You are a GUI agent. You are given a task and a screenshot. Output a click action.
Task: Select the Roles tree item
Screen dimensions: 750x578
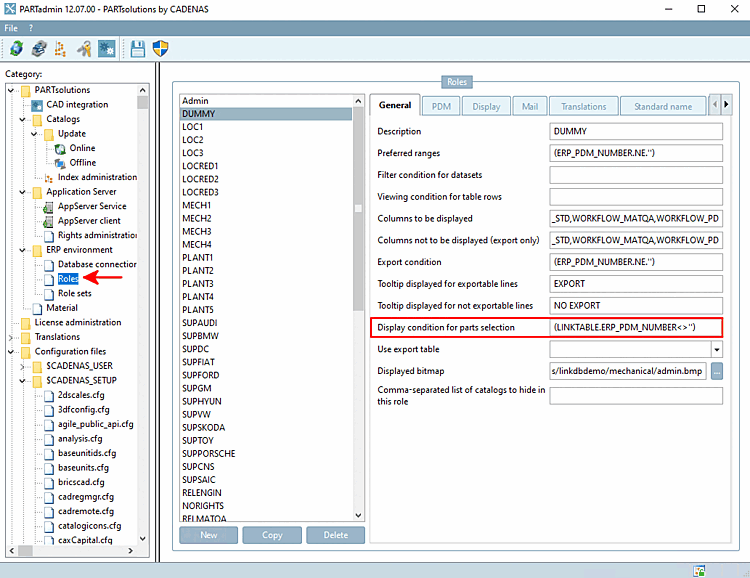68,279
